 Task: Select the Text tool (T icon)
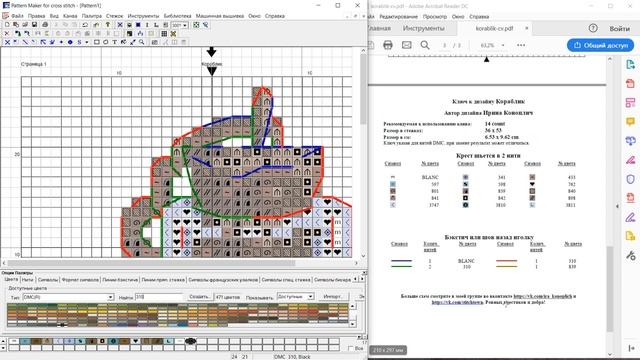coord(115,42)
